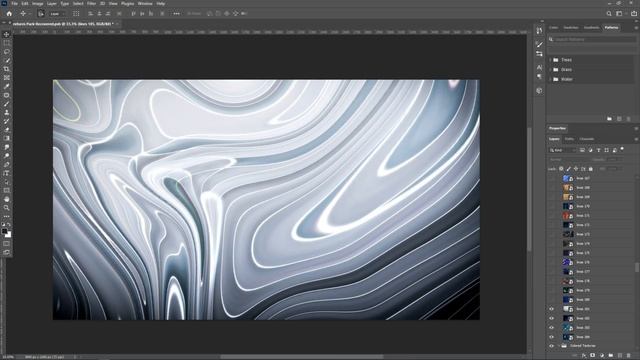Image resolution: width=640 pixels, height=360 pixels.
Task: Select the Clone Stamp tool
Action: pyautogui.click(x=7, y=112)
